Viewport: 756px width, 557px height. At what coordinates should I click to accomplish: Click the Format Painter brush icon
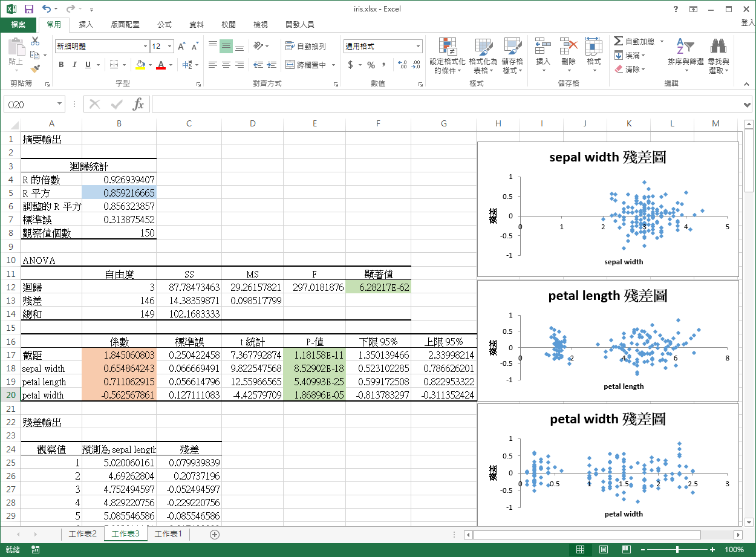tap(34, 69)
